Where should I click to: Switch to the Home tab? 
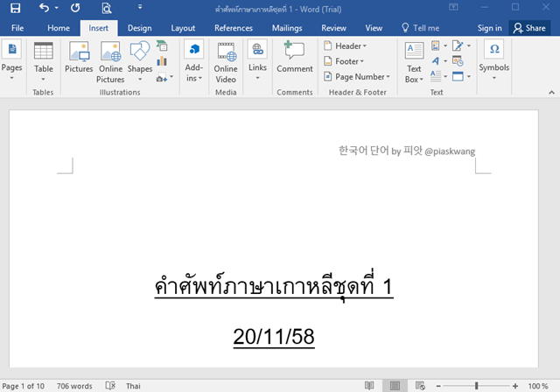59,28
